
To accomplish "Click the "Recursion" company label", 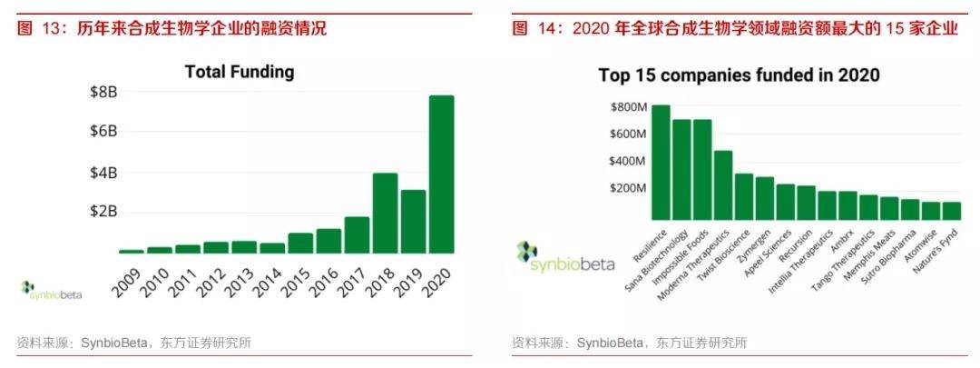I will click(797, 244).
